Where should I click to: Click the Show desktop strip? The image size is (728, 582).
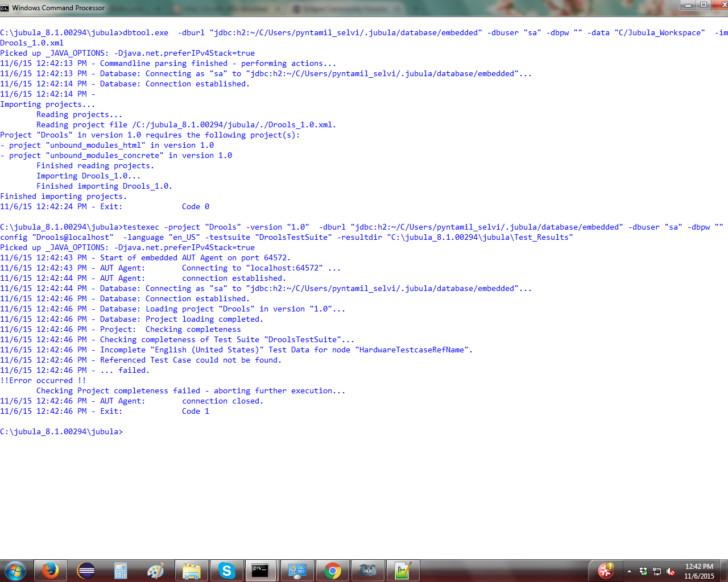724,571
